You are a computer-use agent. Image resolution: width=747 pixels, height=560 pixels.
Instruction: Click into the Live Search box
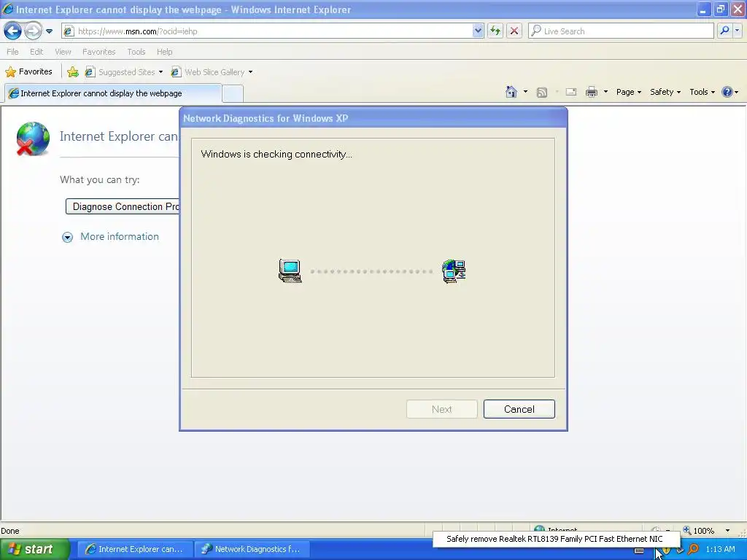coord(622,31)
